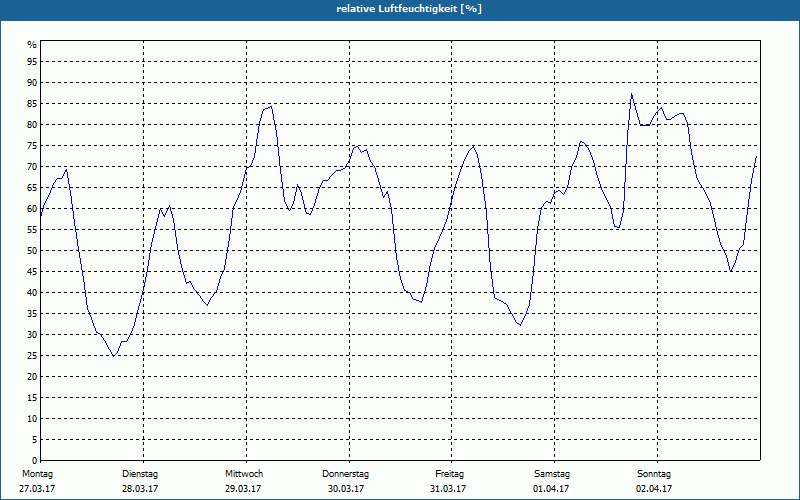Image resolution: width=800 pixels, height=500 pixels.
Task: Select the 'Samstag' day label
Action: coord(552,474)
